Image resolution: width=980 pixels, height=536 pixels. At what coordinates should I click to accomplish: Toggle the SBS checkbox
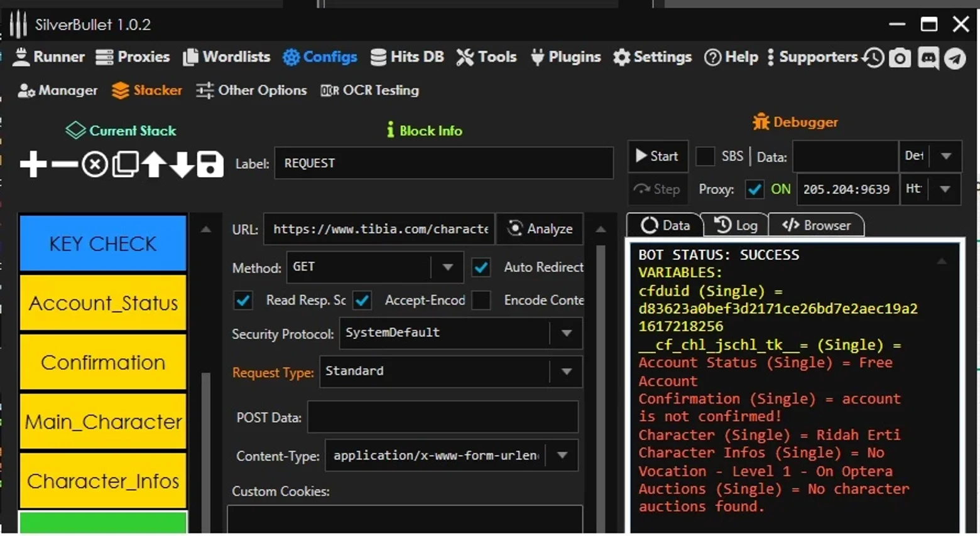[705, 156]
